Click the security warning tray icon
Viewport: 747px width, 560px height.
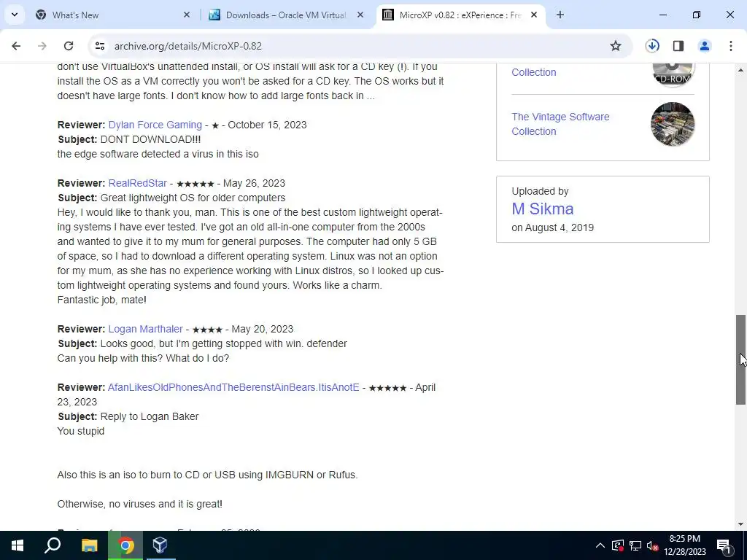coord(617,545)
